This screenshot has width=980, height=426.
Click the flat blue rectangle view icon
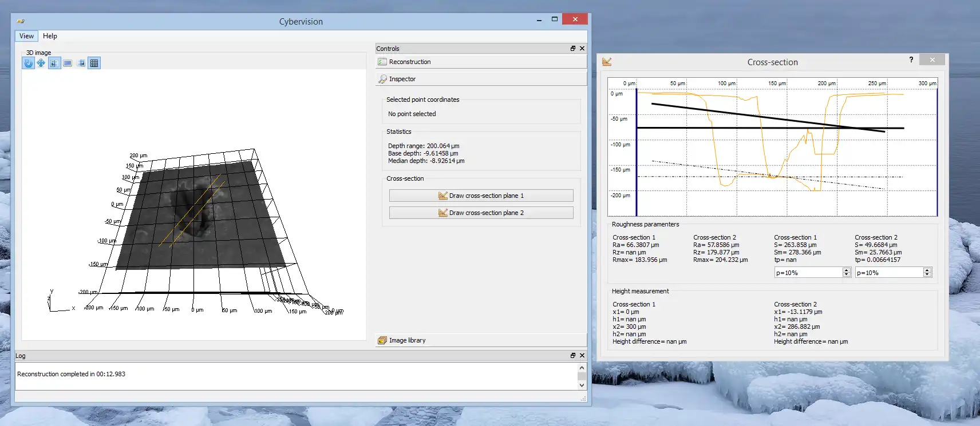coord(68,63)
